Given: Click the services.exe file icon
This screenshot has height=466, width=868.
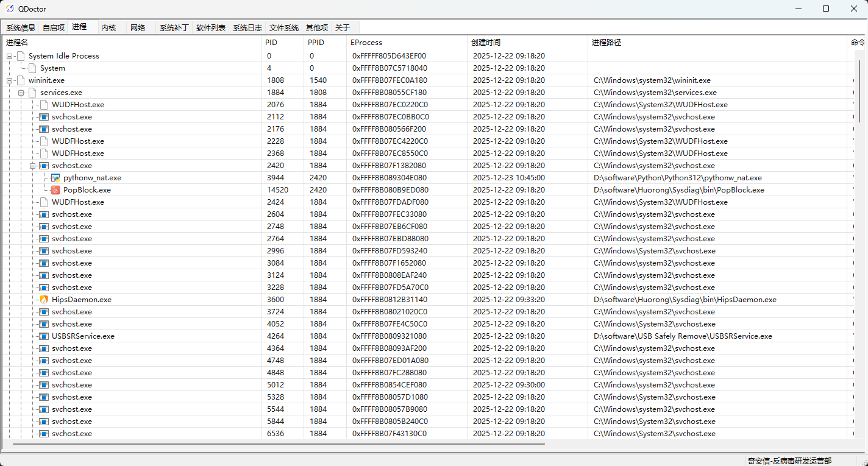Looking at the screenshot, I should pyautogui.click(x=32, y=93).
